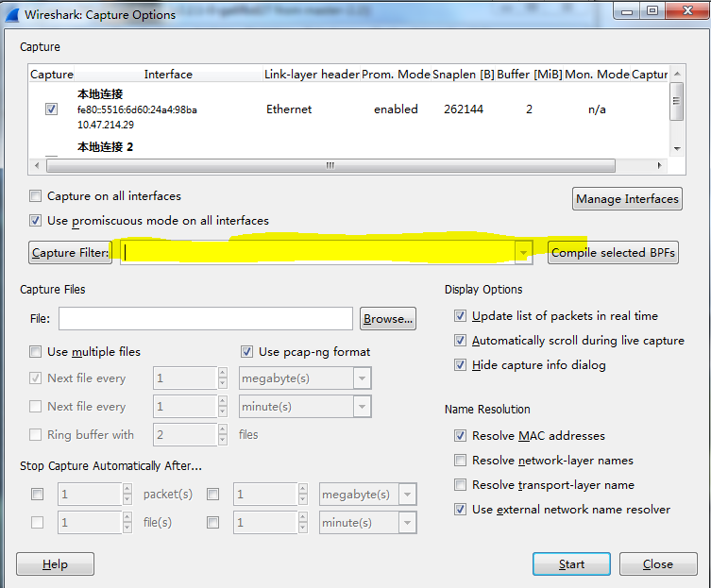
Task: Minimize the Capture Options window
Action: (x=627, y=11)
